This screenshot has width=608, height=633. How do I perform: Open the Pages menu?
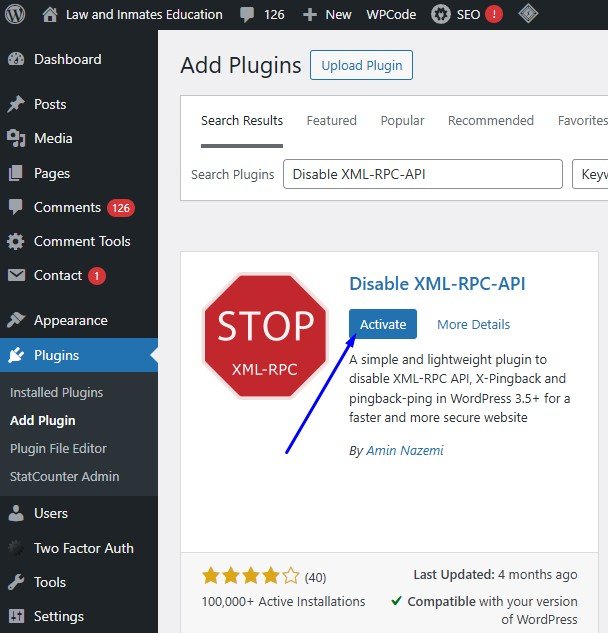(52, 174)
